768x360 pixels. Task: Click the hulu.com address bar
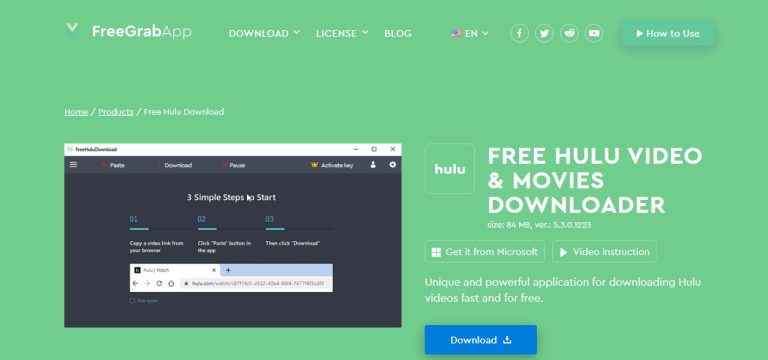click(255, 284)
